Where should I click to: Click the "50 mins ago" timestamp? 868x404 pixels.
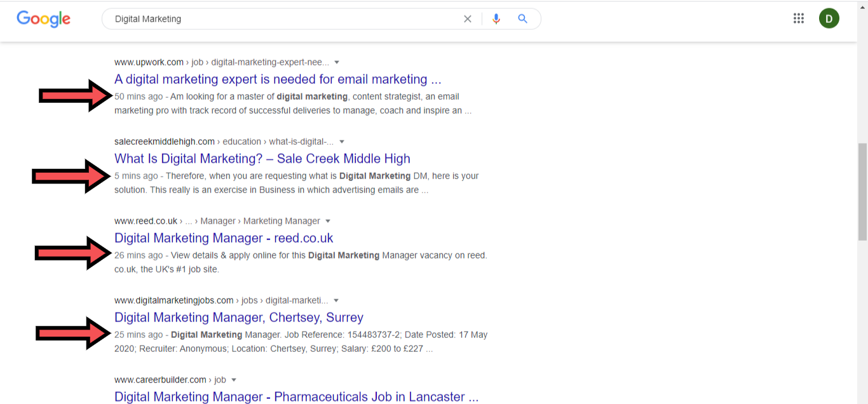139,97
